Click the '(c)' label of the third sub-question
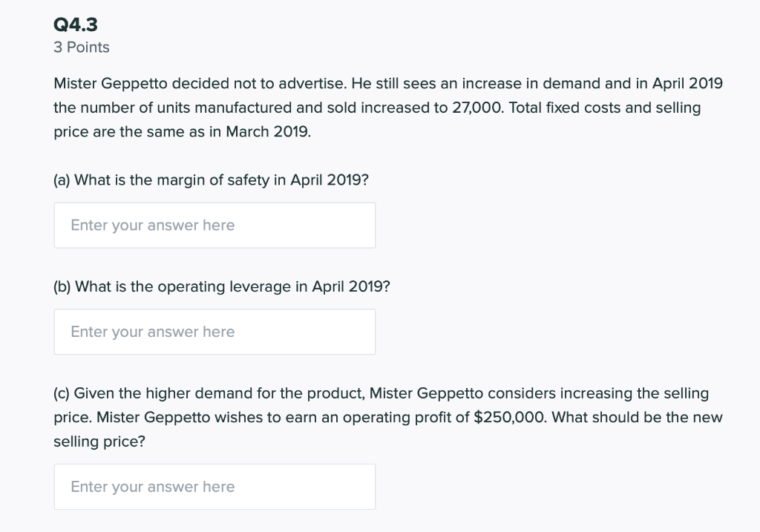Image resolution: width=760 pixels, height=532 pixels. [x=62, y=393]
